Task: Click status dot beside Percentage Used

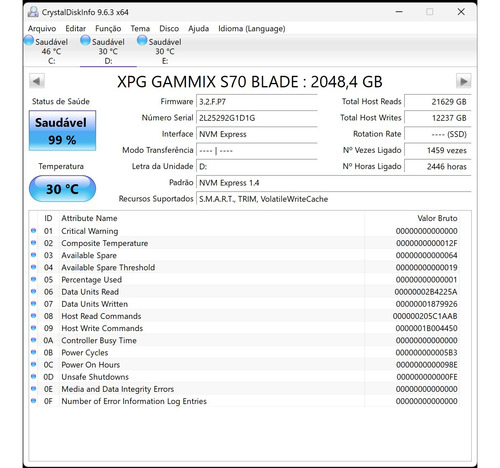Action: [x=33, y=279]
